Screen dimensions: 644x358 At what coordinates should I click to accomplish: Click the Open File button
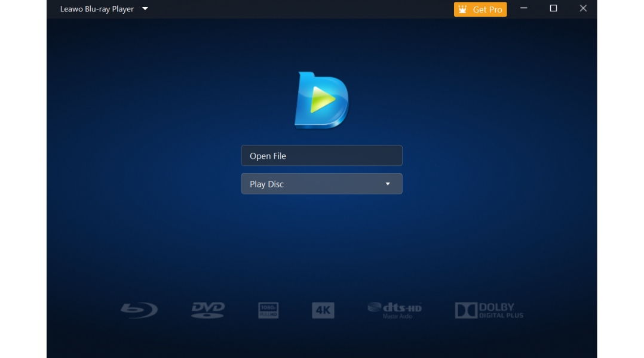[321, 156]
